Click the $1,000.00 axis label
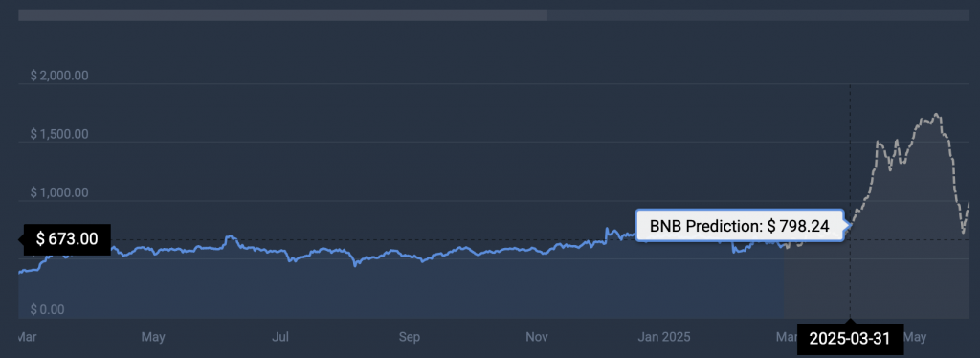This screenshot has height=358, width=980. pos(59,193)
